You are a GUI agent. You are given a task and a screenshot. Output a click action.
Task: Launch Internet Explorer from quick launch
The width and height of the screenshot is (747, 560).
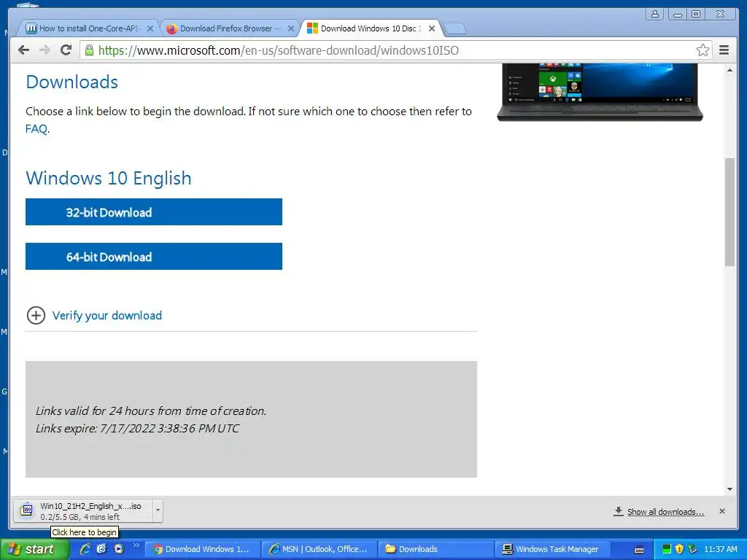85,549
